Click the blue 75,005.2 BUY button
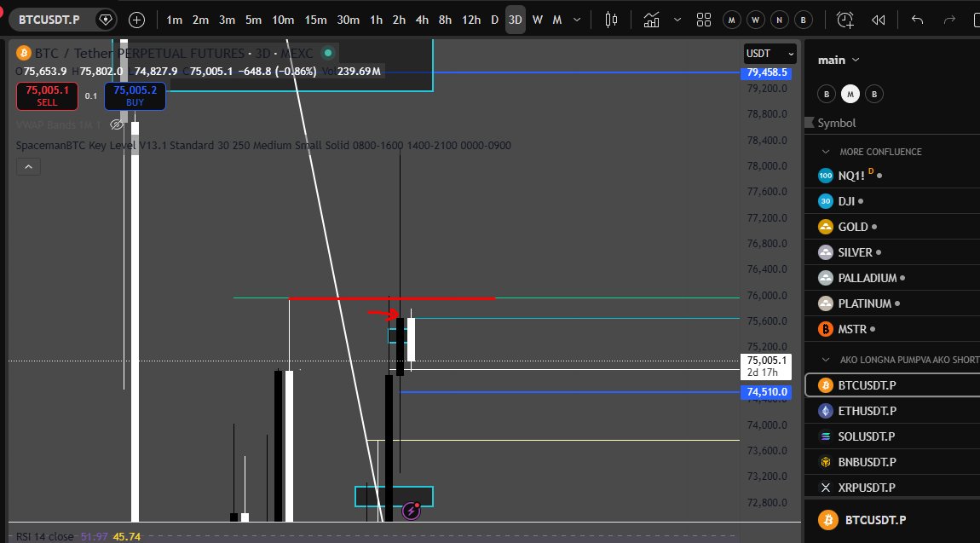The image size is (980, 543). pos(135,96)
